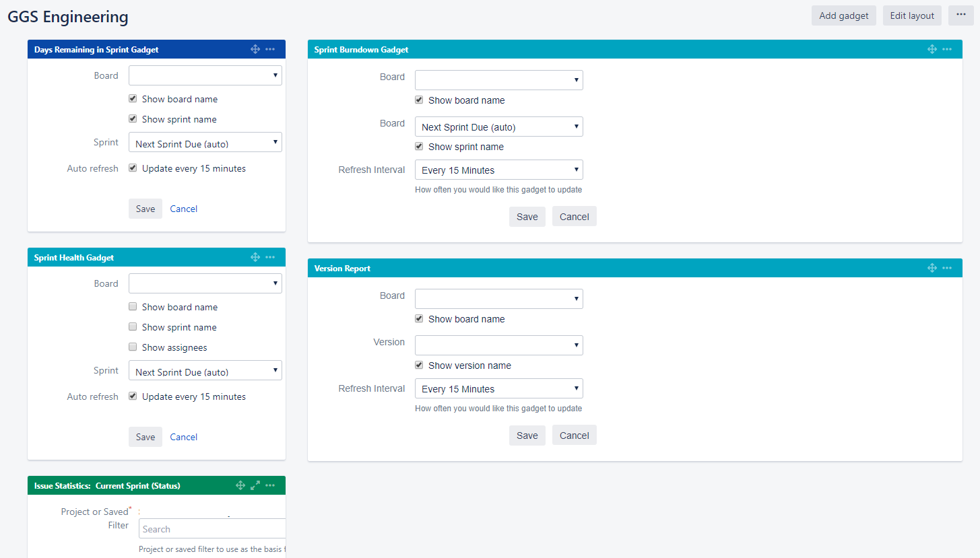Enable Show assignees in Sprint Health Gadget
Screen dimensions: 980x558
[x=133, y=347]
